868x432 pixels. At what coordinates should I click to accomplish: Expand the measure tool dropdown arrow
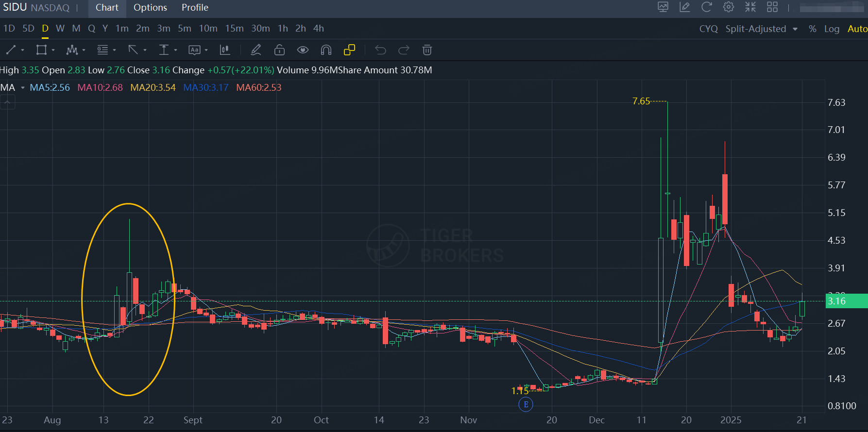click(x=175, y=50)
